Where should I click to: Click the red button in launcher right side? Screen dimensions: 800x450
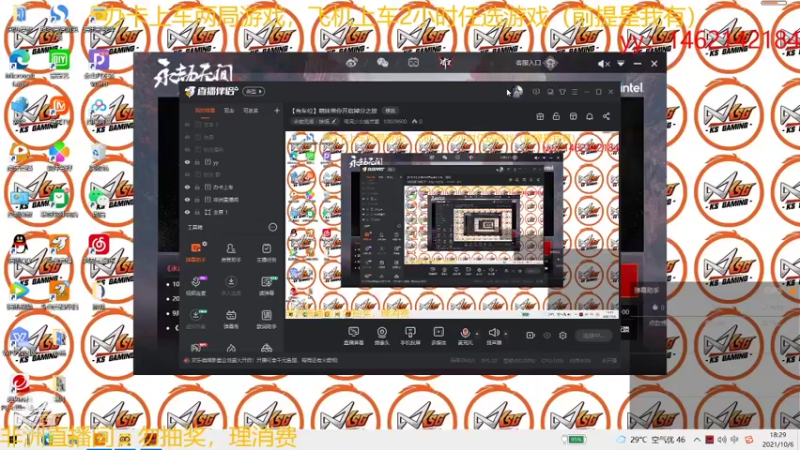629,279
